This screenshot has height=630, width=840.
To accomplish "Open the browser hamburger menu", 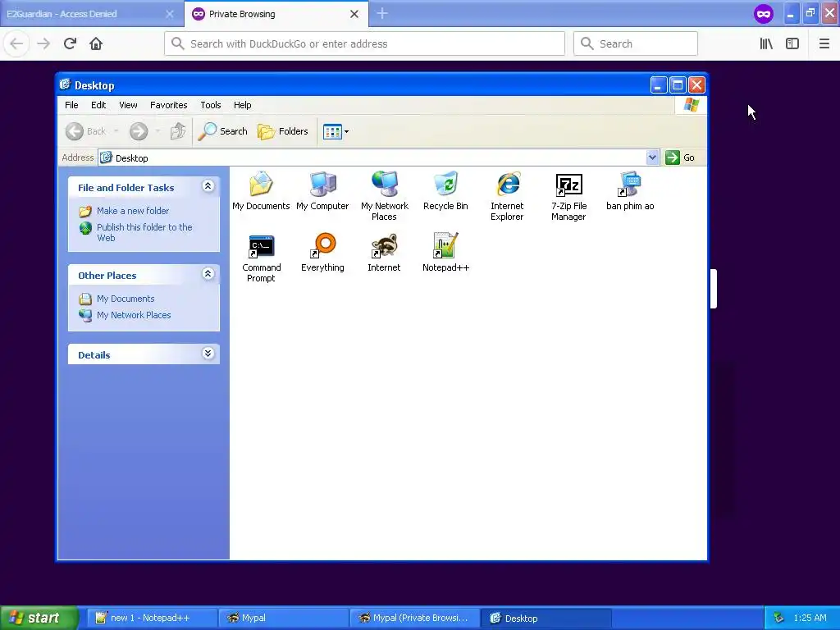I will click(x=824, y=43).
